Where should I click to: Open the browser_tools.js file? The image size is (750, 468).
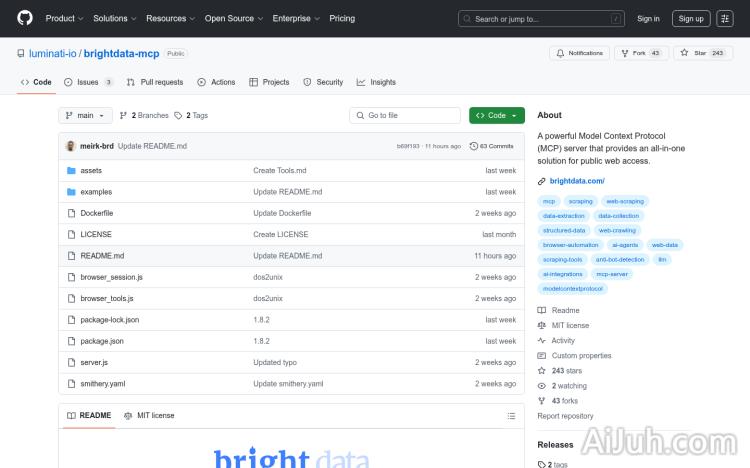(107, 299)
